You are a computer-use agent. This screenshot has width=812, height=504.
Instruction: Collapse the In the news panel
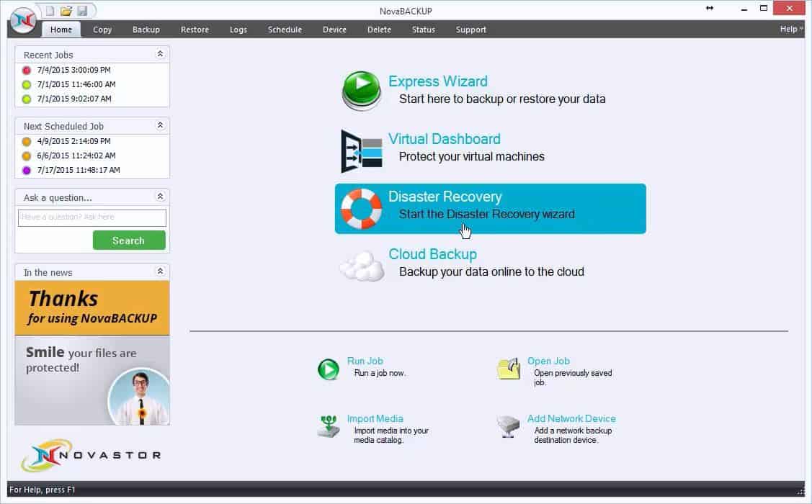pyautogui.click(x=162, y=271)
